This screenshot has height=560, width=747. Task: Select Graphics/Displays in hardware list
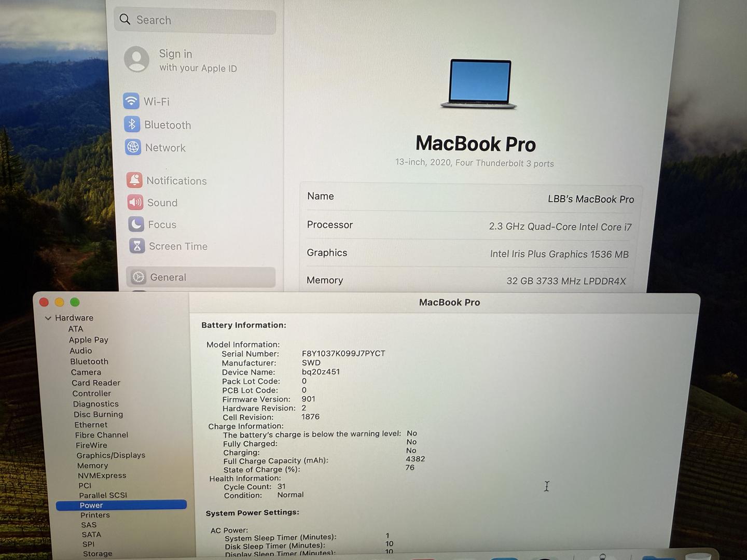[x=111, y=455]
